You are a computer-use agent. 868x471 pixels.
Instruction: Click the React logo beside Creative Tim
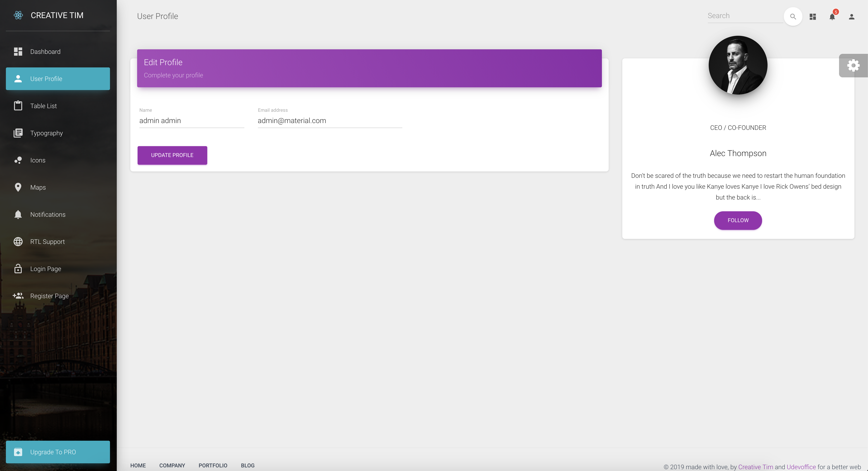pyautogui.click(x=18, y=15)
